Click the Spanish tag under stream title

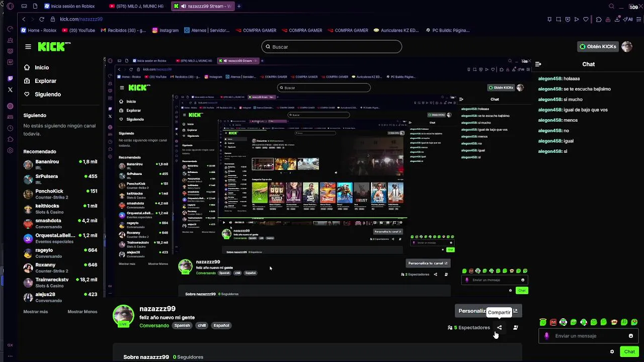pyautogui.click(x=182, y=325)
